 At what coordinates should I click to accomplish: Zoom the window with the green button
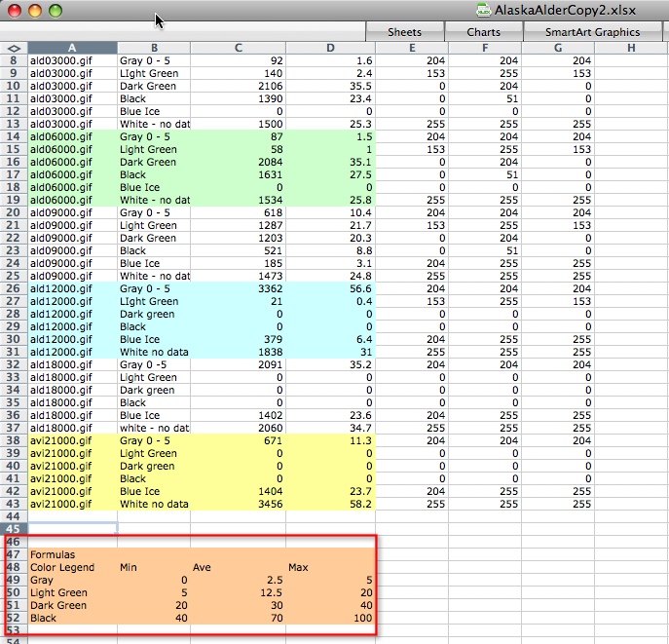55,11
